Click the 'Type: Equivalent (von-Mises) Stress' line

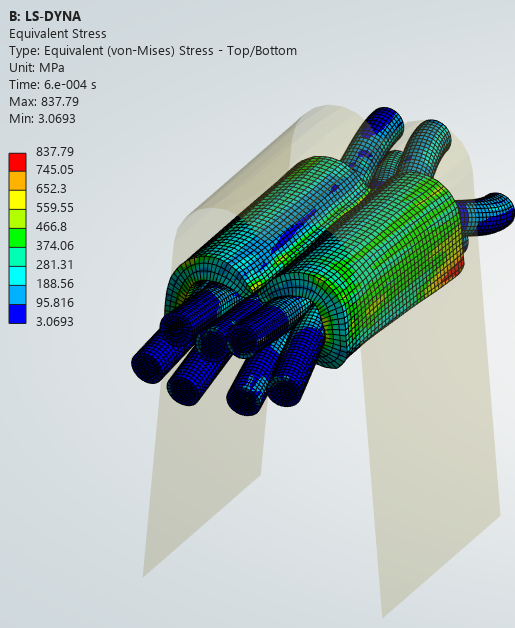(x=153, y=51)
